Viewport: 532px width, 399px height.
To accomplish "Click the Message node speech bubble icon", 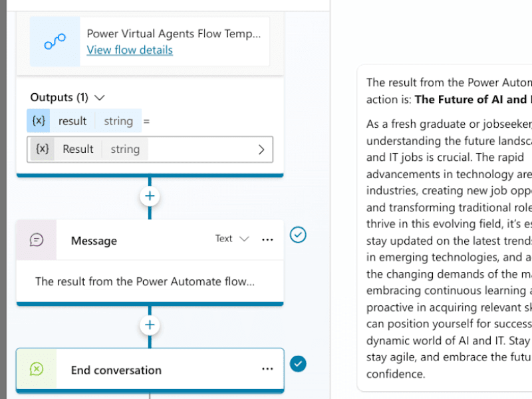I will (37, 240).
